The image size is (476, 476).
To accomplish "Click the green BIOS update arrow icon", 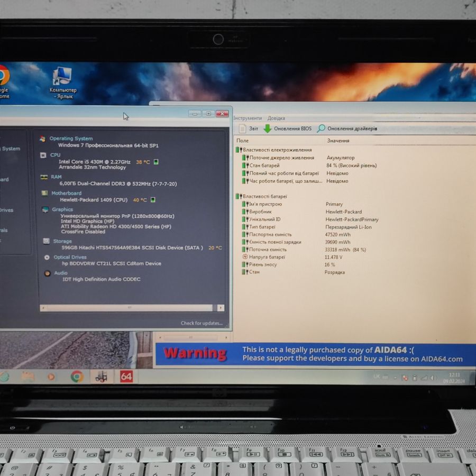I will coord(268,129).
